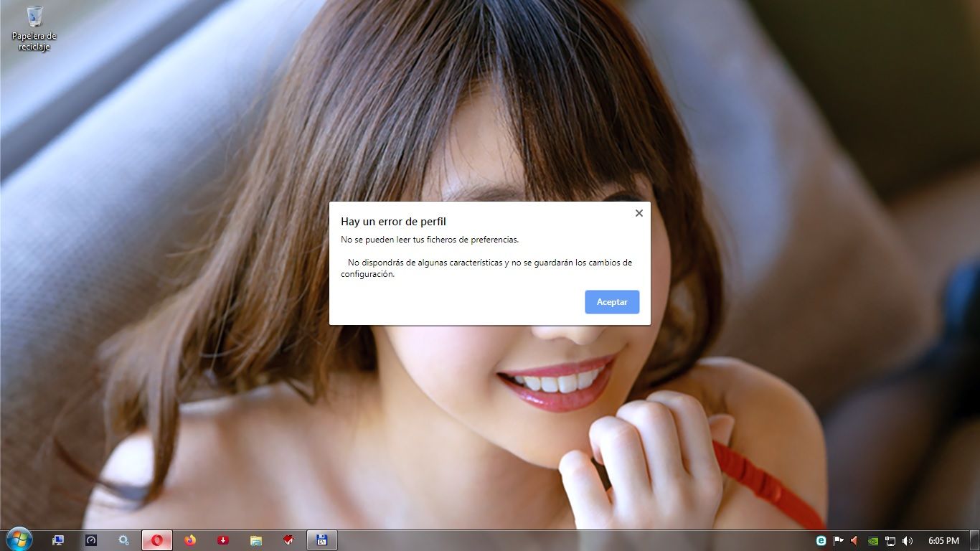Open Windows Explorer folder in taskbar
The width and height of the screenshot is (980, 551).
point(256,540)
